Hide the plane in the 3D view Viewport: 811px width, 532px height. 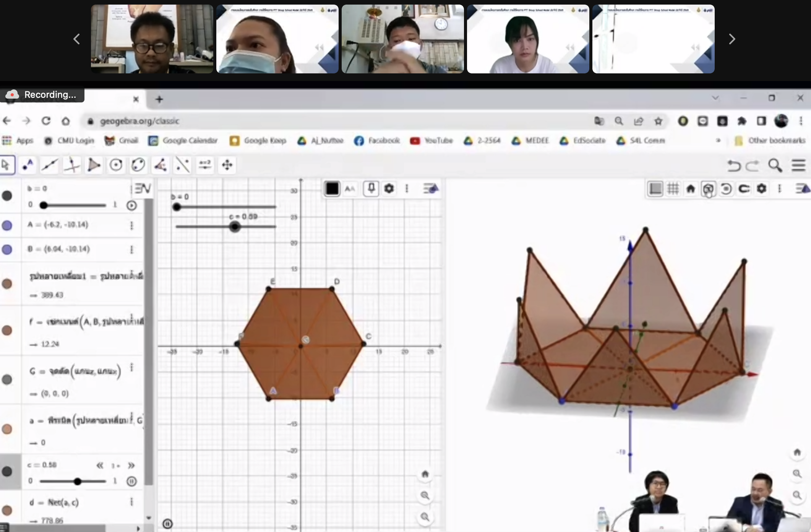tap(655, 188)
